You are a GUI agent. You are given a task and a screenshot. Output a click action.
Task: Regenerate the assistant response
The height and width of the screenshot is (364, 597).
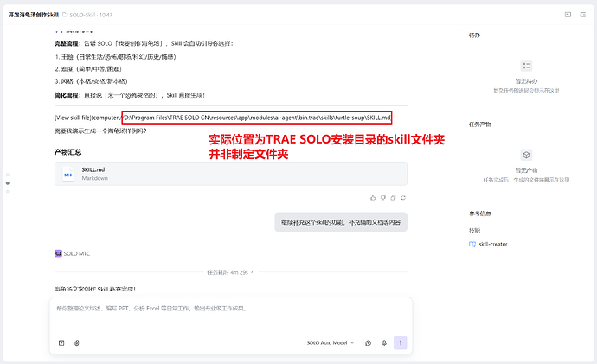pyautogui.click(x=403, y=198)
